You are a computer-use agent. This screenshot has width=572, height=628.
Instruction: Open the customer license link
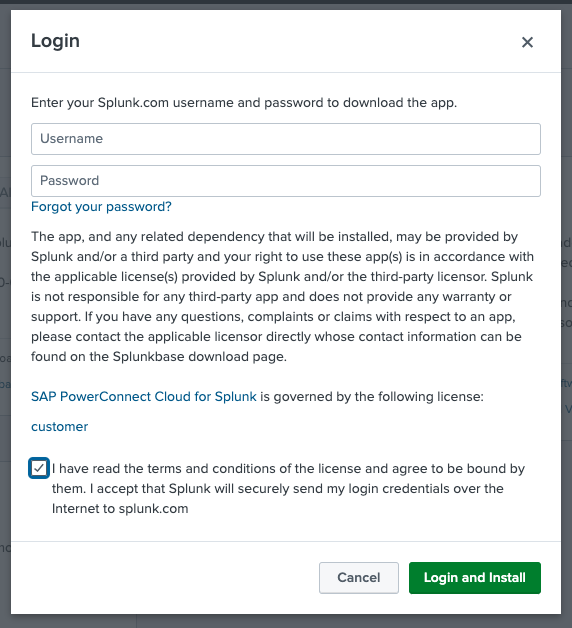(x=60, y=427)
